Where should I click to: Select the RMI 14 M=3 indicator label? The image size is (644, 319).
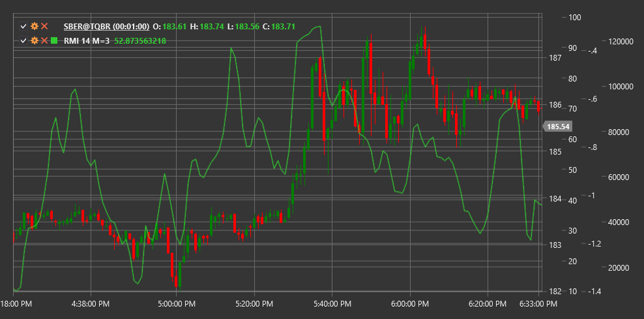(x=87, y=40)
